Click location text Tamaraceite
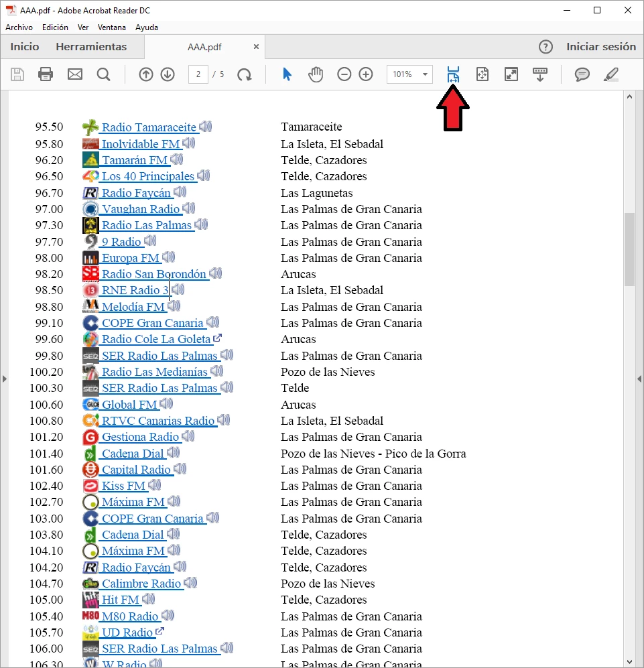The height and width of the screenshot is (668, 644). pyautogui.click(x=311, y=127)
